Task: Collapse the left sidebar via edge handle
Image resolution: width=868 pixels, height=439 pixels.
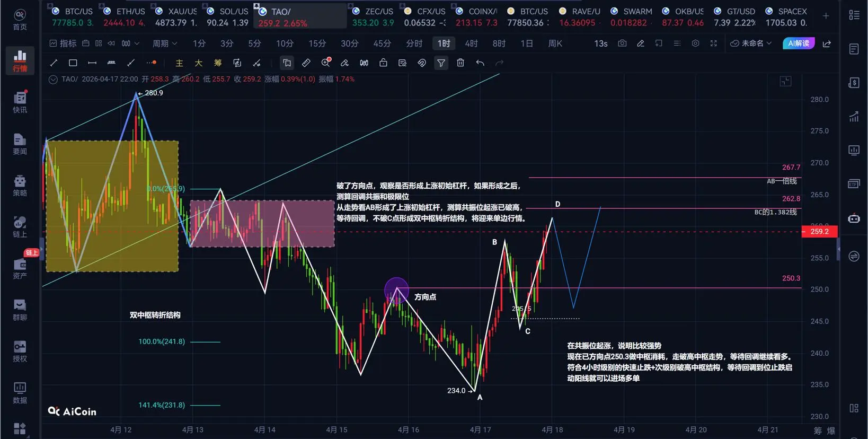Action: pyautogui.click(x=41, y=249)
